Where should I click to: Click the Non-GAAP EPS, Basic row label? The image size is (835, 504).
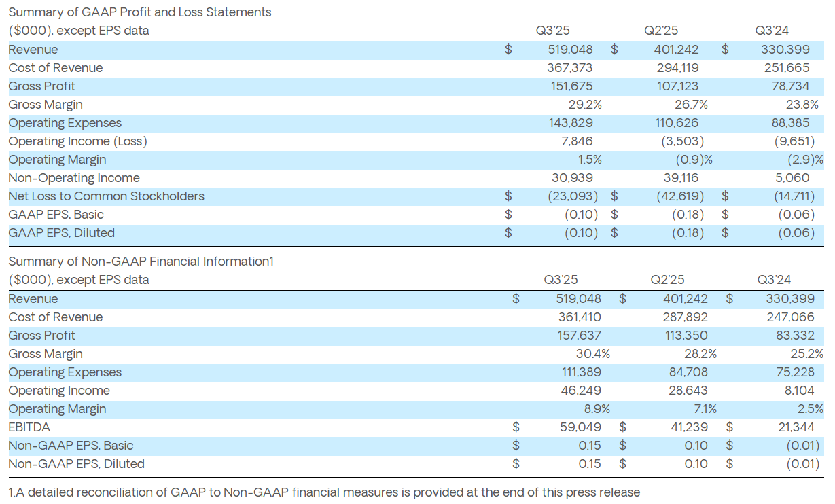pyautogui.click(x=71, y=446)
